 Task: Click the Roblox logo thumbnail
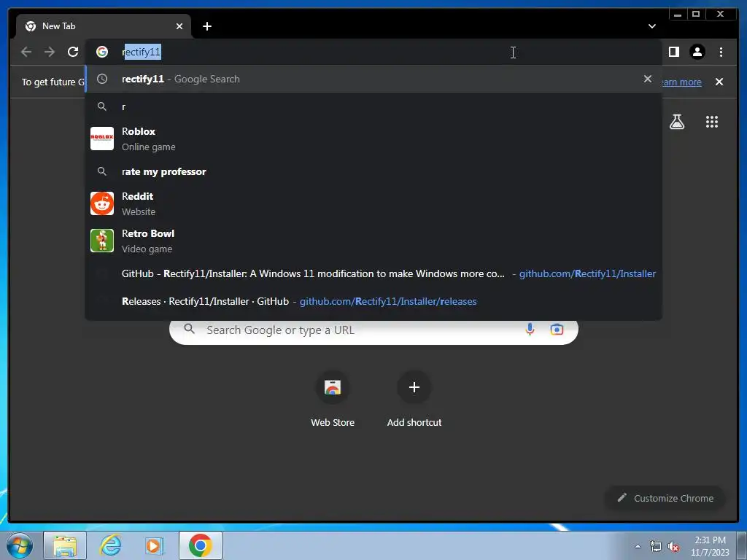point(102,139)
